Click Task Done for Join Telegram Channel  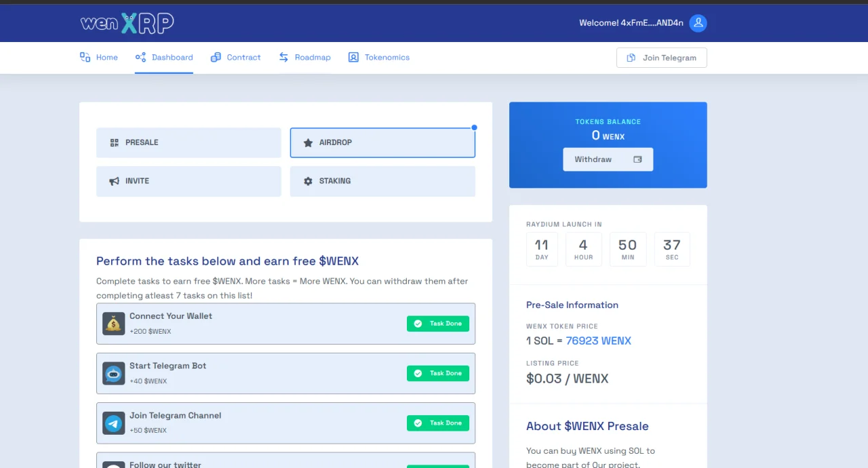click(438, 423)
